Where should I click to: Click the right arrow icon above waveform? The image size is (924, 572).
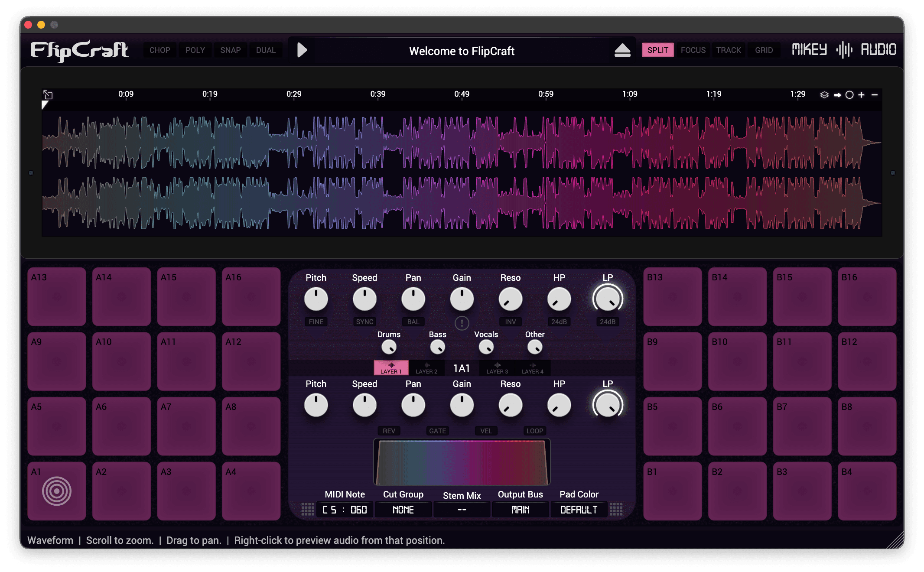(837, 95)
